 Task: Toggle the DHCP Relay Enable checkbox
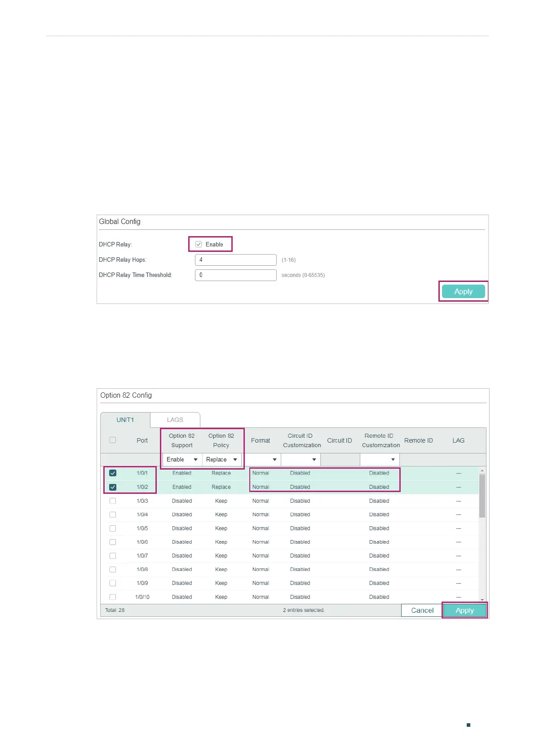pyautogui.click(x=199, y=244)
